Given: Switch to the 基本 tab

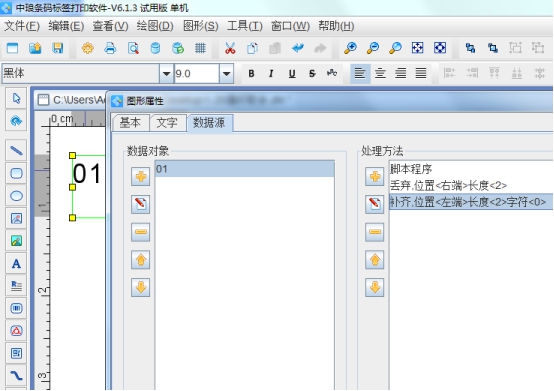Looking at the screenshot, I should pyautogui.click(x=130, y=123).
